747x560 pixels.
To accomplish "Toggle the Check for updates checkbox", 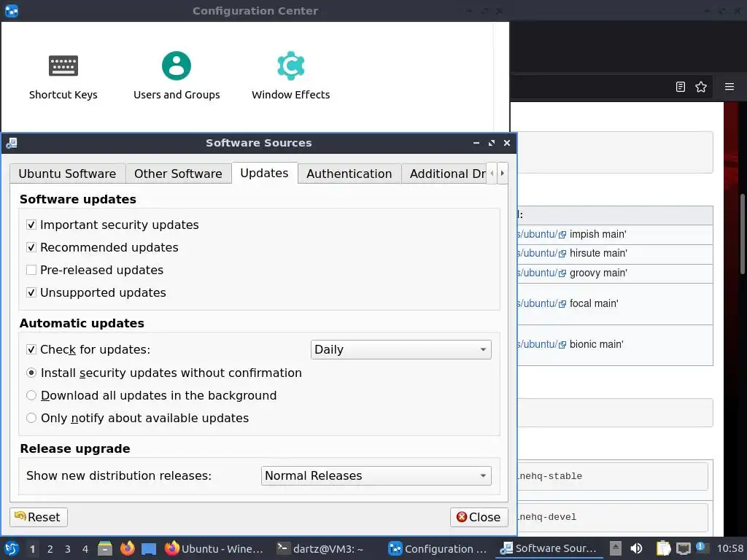I will (x=31, y=349).
